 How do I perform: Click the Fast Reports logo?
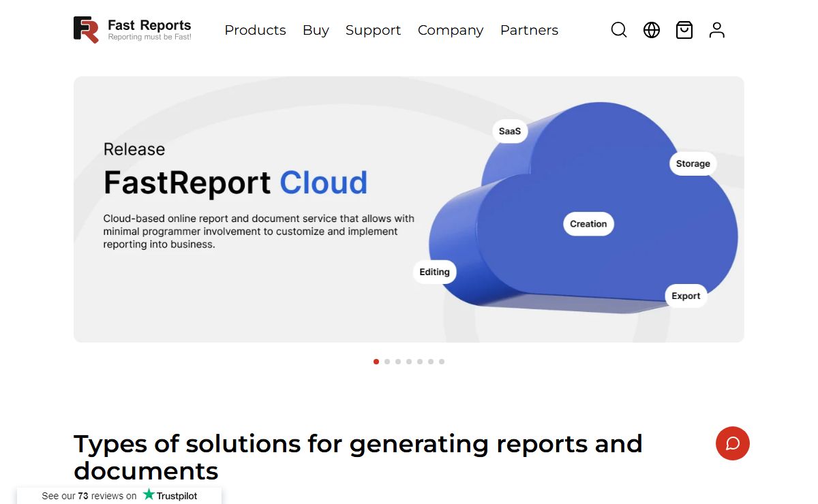pos(132,30)
